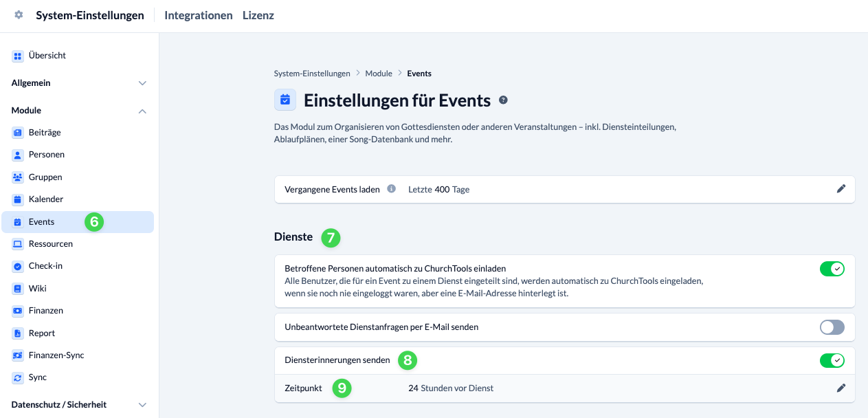Image resolution: width=868 pixels, height=418 pixels.
Task: Click the settings gear icon beside System-Einstellungen
Action: coord(19,15)
